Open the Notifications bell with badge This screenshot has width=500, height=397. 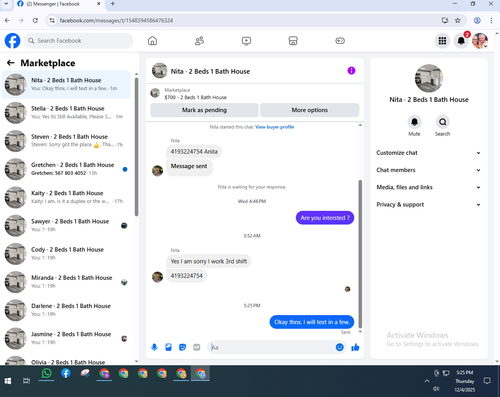(461, 41)
